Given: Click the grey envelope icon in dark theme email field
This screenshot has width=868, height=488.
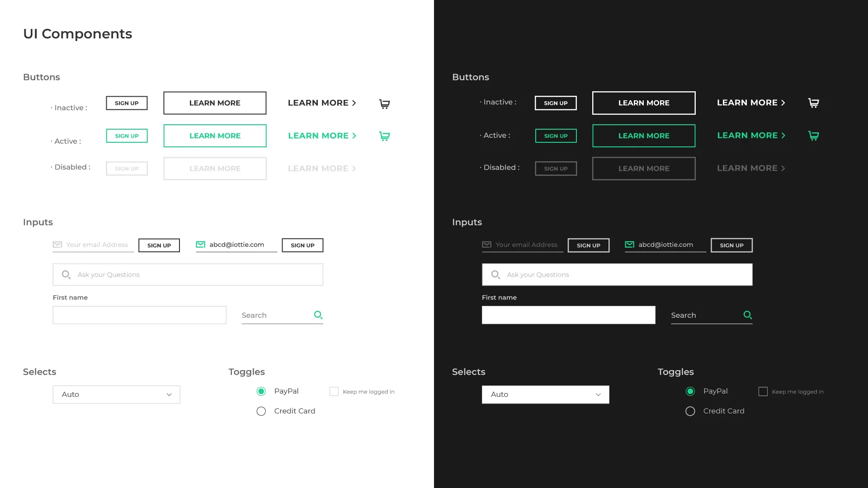Looking at the screenshot, I should point(486,244).
